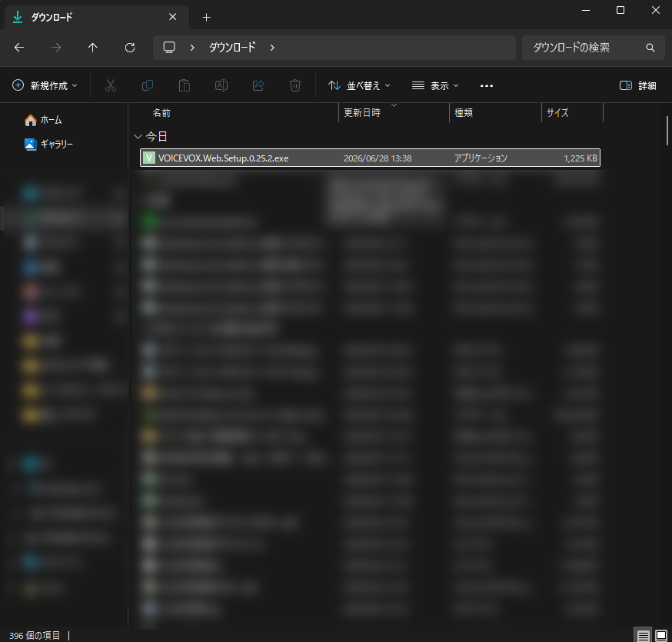Click the Delete trash icon
The height and width of the screenshot is (642, 672).
point(295,85)
